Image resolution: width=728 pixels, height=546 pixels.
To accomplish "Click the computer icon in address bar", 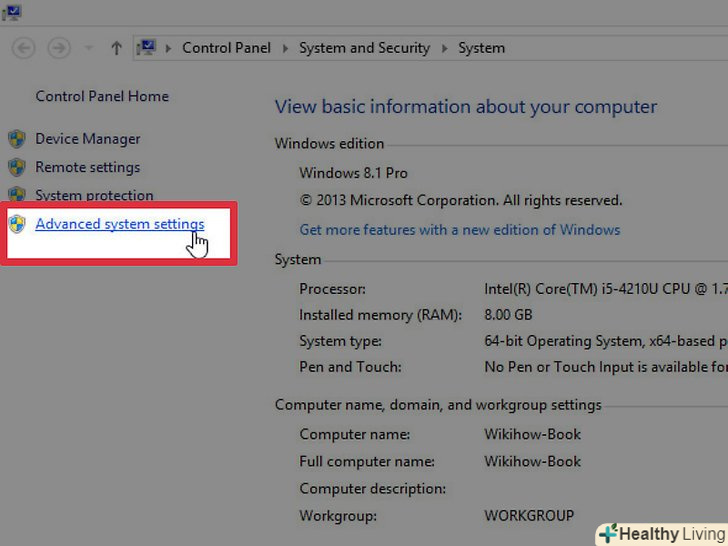I will click(x=146, y=48).
